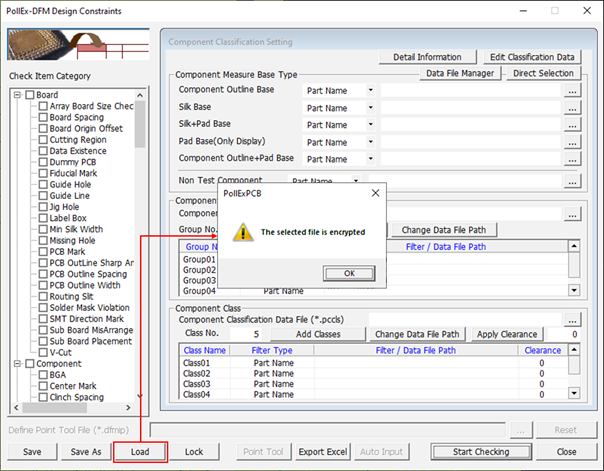
Task: Open the Data File Manager
Action: pyautogui.click(x=460, y=74)
